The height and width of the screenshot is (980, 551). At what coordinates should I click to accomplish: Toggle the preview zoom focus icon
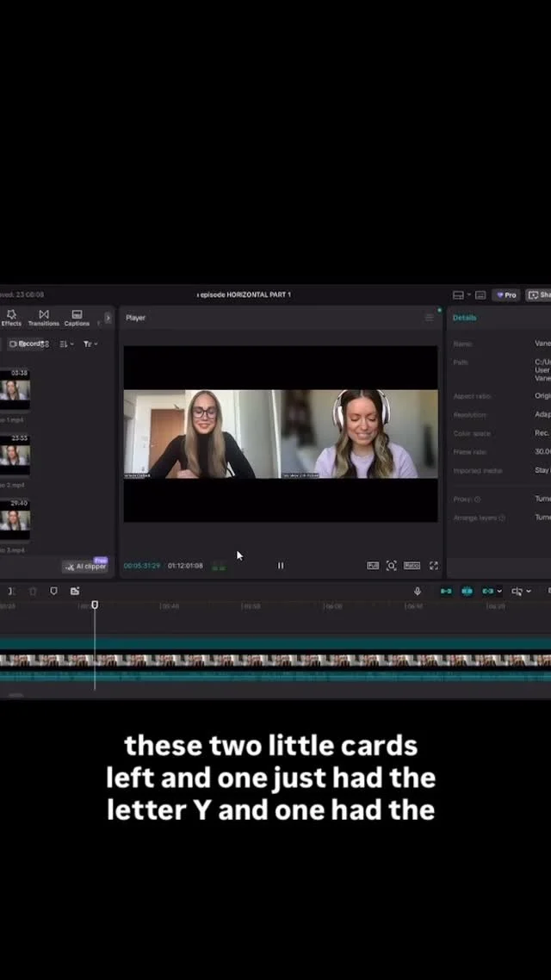pyautogui.click(x=391, y=566)
